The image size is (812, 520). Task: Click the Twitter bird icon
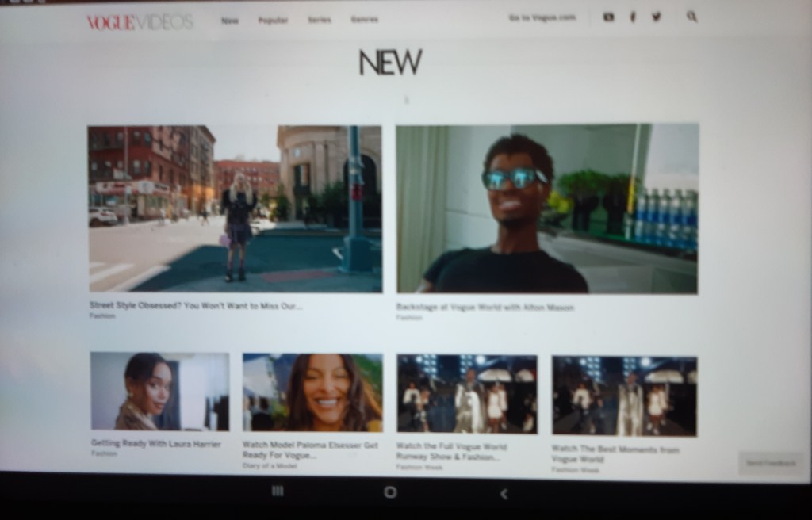point(656,17)
